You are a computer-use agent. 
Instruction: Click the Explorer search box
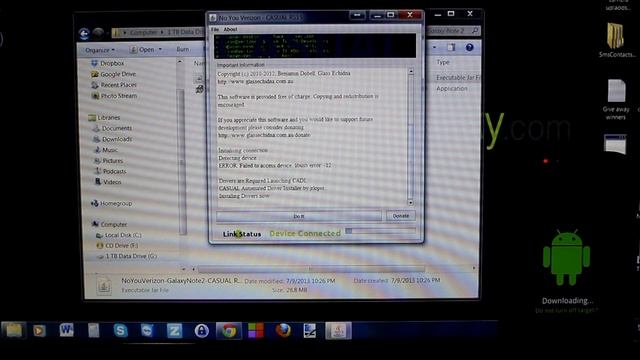(x=452, y=31)
